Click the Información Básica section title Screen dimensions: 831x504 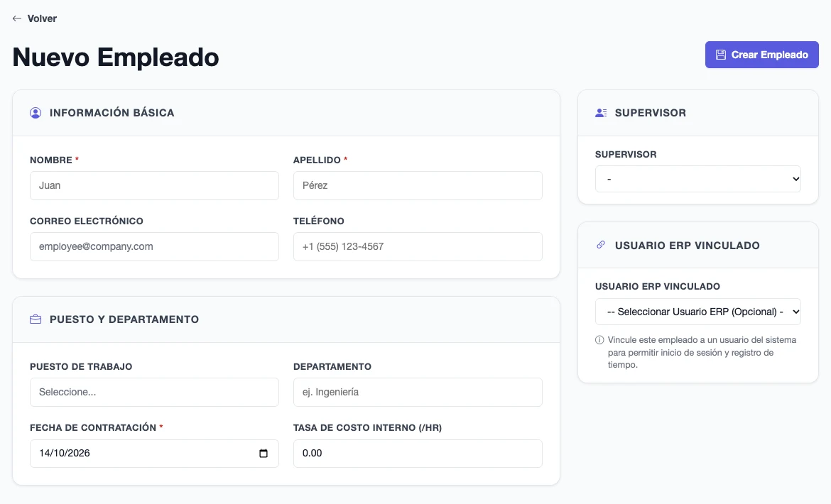coord(112,113)
